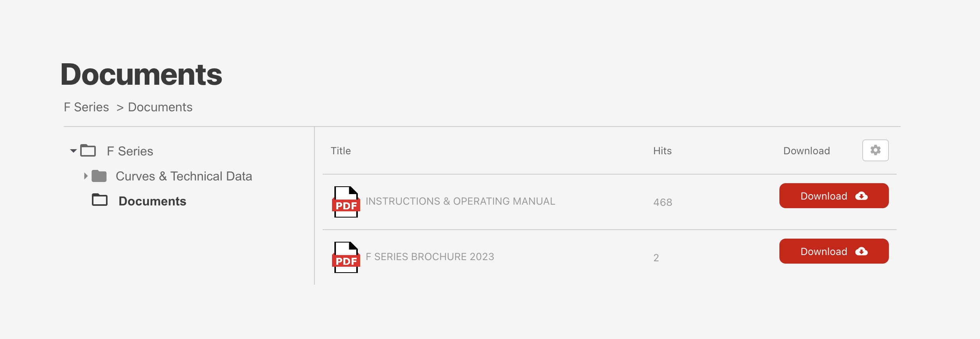Image resolution: width=980 pixels, height=339 pixels.
Task: Select Curves & Technical Data tree item
Action: click(184, 176)
